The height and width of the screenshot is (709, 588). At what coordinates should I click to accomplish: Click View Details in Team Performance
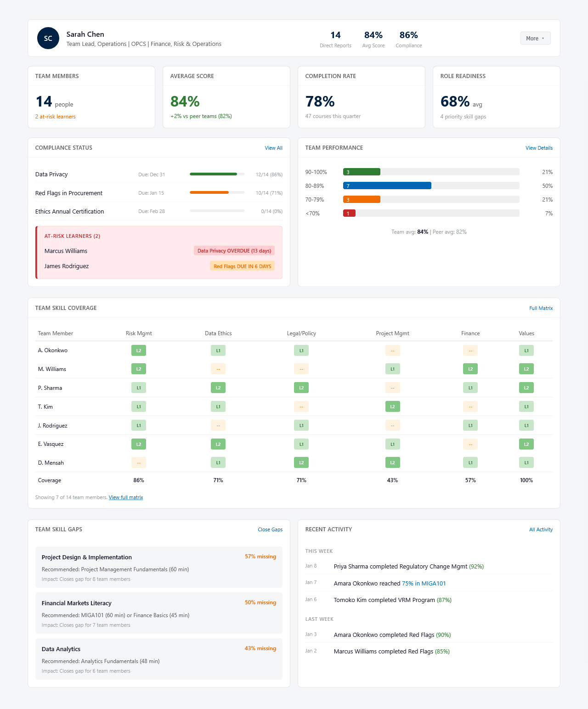click(539, 148)
